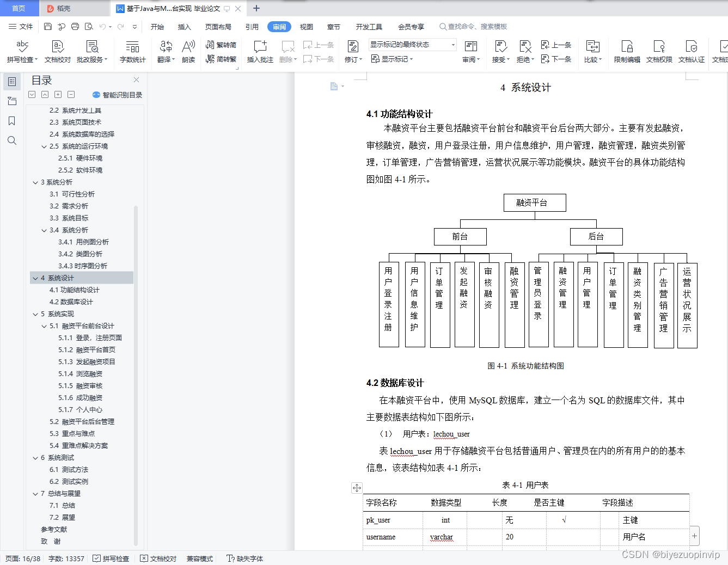Open the folder icon in the left sidebar
Viewport: 728px width, 565px height.
point(12,101)
